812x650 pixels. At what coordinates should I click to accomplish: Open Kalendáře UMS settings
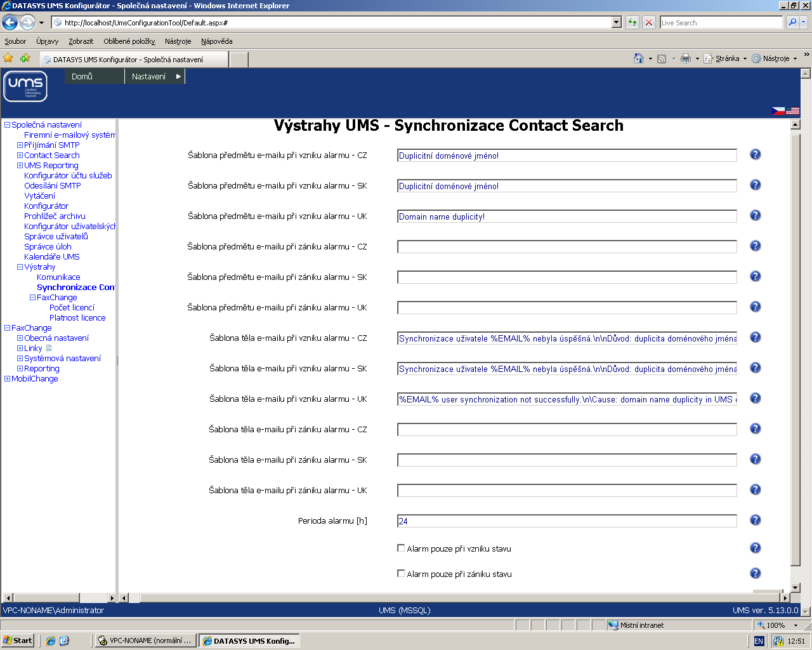coord(52,257)
